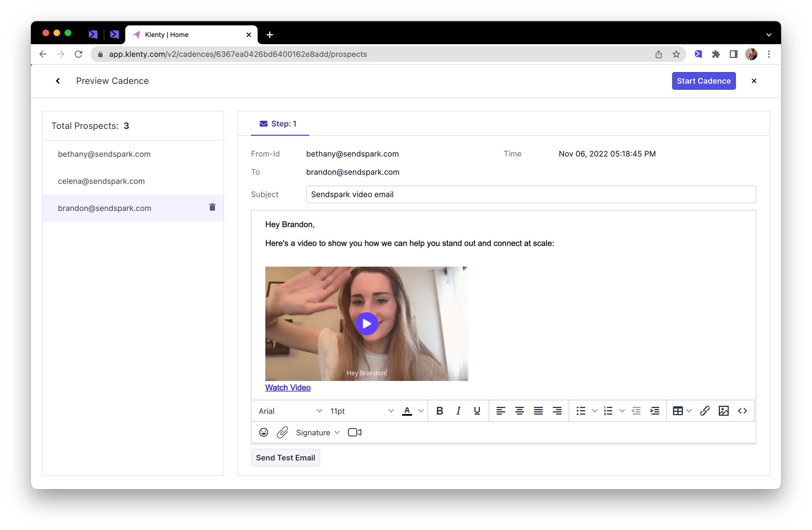Open source code view of the email
812x530 pixels.
742,411
